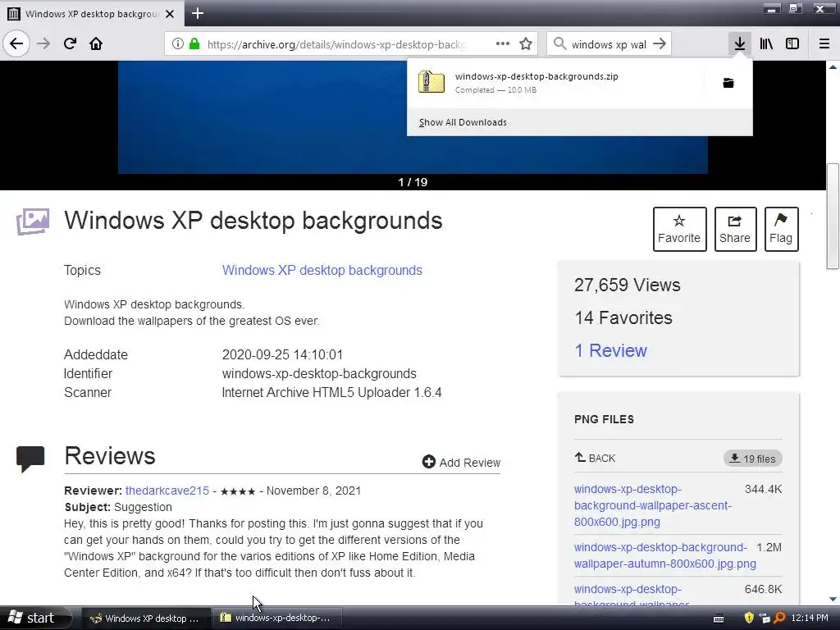Click the 12:14 PM taskbar clock
840x630 pixels.
[x=810, y=619]
